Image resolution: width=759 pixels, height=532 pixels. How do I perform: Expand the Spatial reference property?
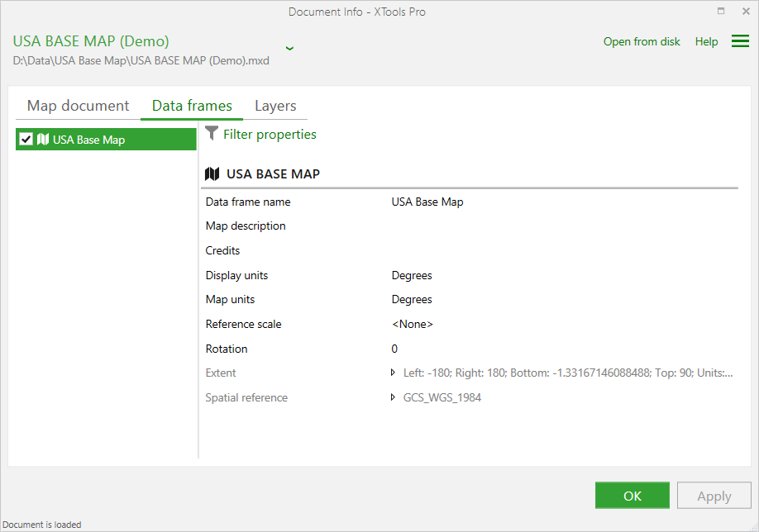tap(393, 397)
